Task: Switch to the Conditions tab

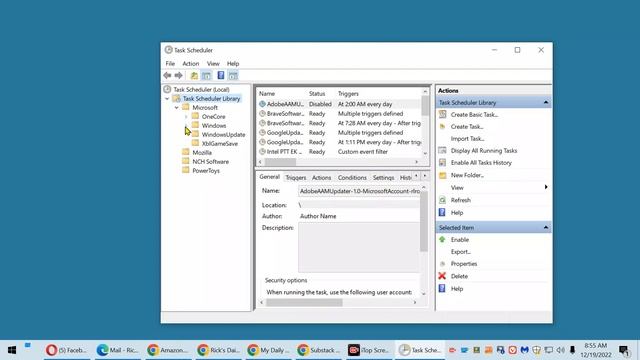Action: pyautogui.click(x=352, y=178)
